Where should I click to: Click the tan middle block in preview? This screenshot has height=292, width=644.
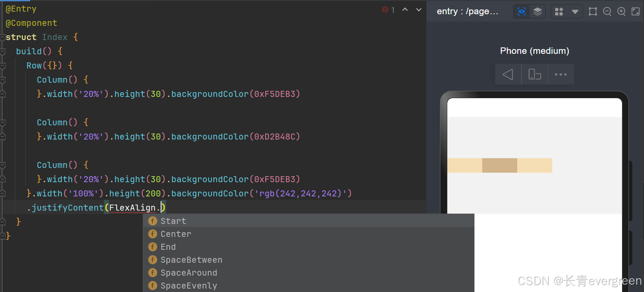pyautogui.click(x=499, y=165)
